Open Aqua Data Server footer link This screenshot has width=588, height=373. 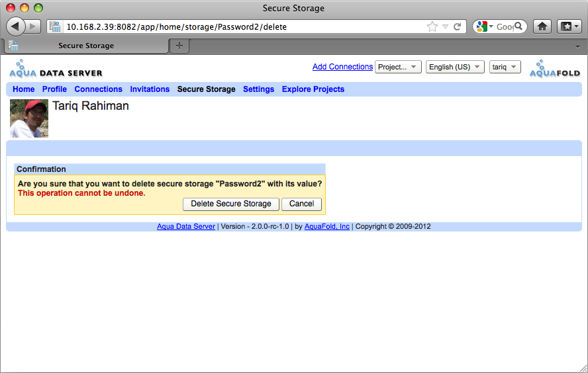pos(186,227)
